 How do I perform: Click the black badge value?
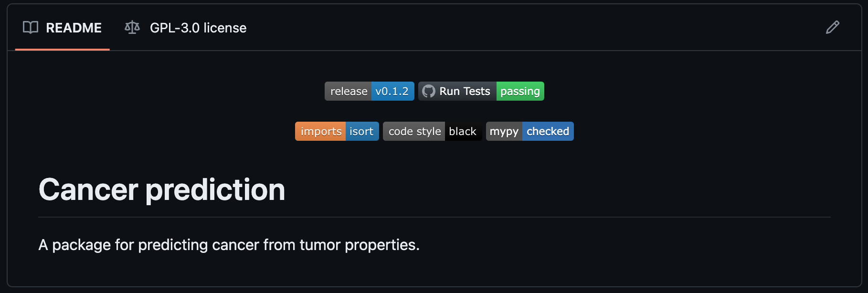[463, 131]
